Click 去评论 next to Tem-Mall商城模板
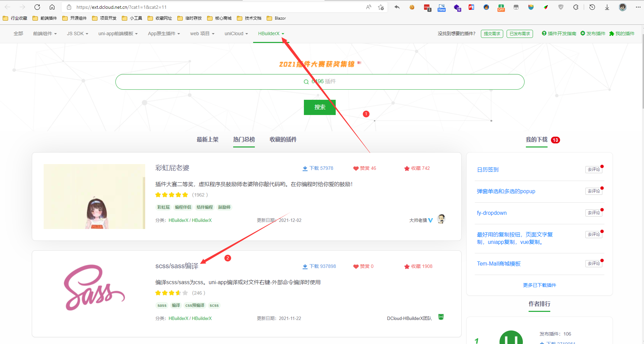The height and width of the screenshot is (344, 644). click(x=594, y=263)
